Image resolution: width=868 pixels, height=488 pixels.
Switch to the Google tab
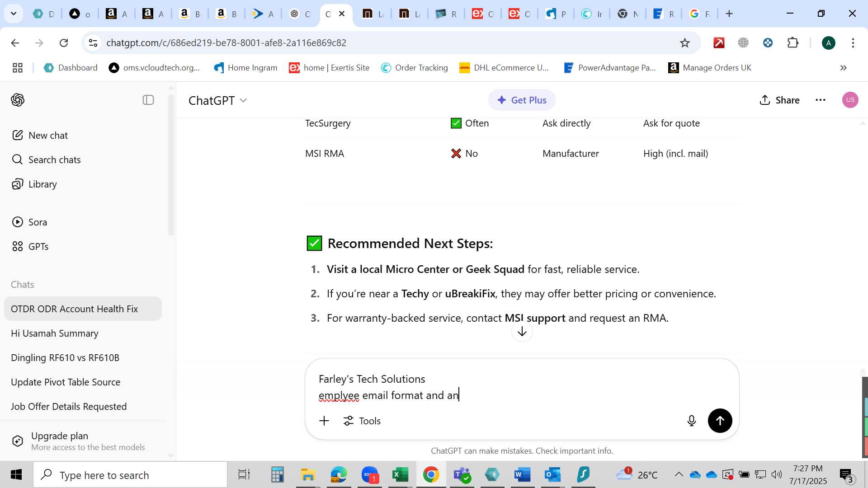699,14
